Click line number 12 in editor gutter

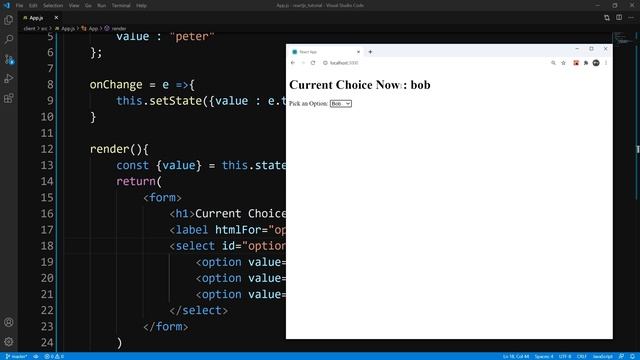(47, 149)
